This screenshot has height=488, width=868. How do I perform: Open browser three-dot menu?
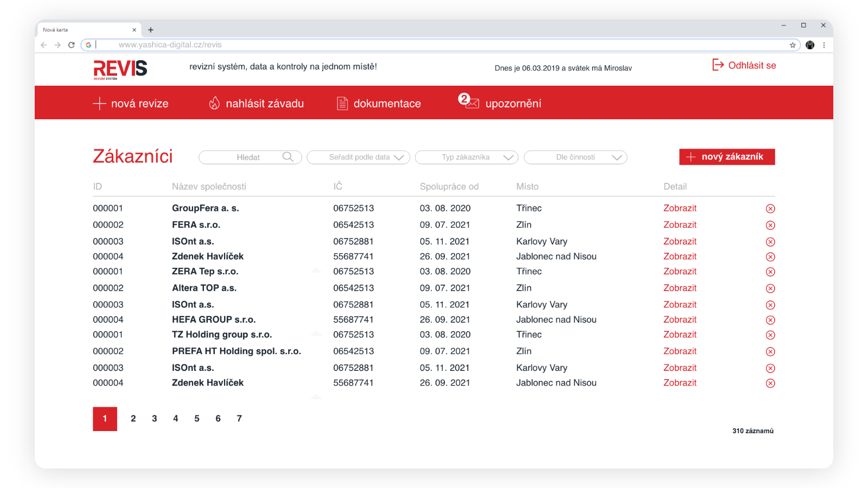pyautogui.click(x=824, y=45)
